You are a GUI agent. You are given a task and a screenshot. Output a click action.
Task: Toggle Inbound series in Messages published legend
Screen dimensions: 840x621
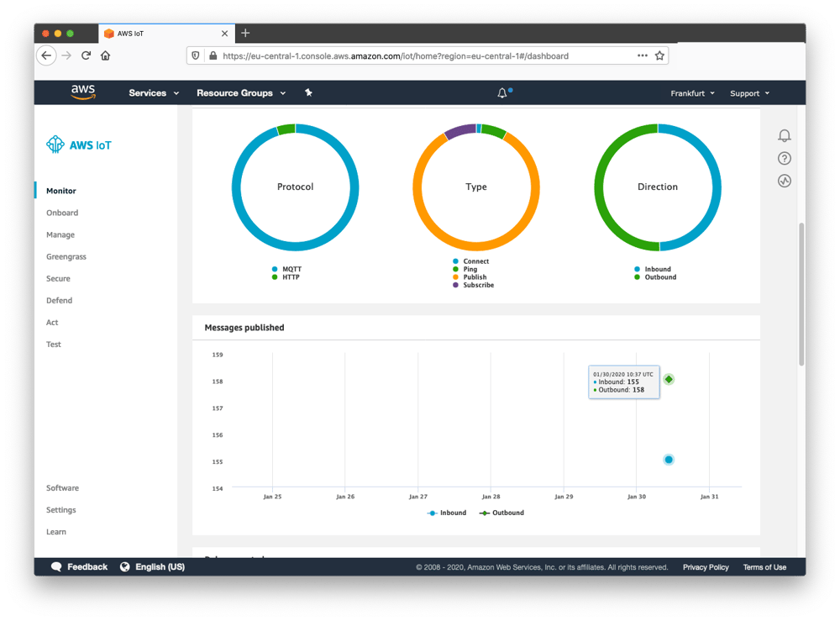click(x=447, y=513)
